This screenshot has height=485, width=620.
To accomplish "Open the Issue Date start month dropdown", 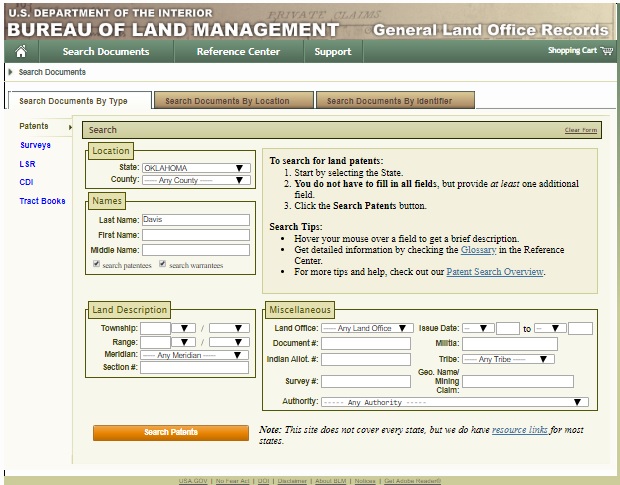I will 478,328.
